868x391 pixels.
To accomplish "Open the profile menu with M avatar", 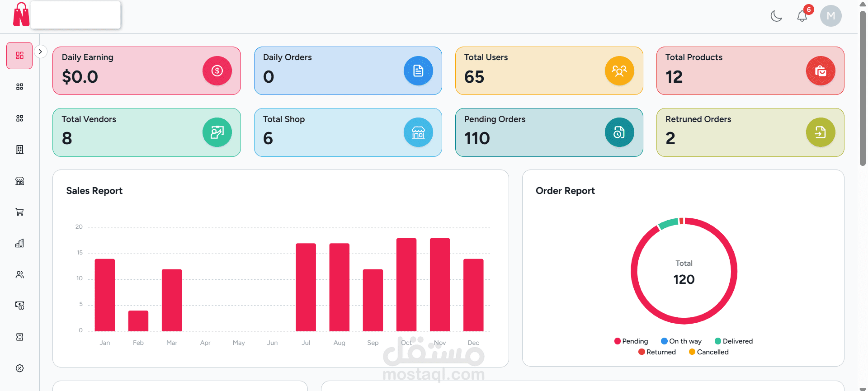I will [831, 16].
